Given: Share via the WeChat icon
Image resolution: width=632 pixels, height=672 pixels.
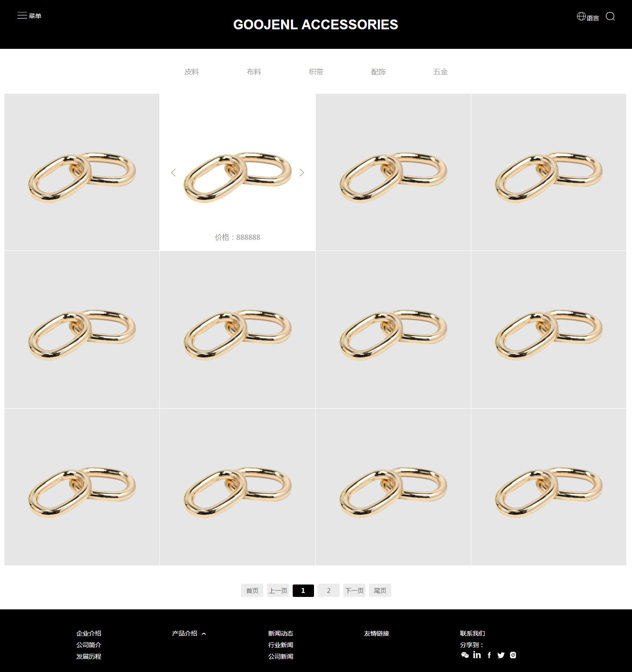Looking at the screenshot, I should pos(465,655).
